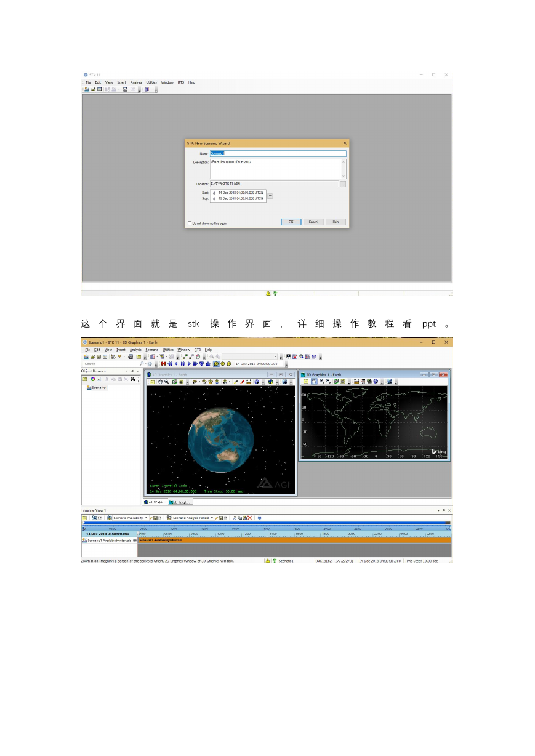Close the New Scenario Wizard dialog
The height and width of the screenshot is (756, 535).
click(344, 143)
